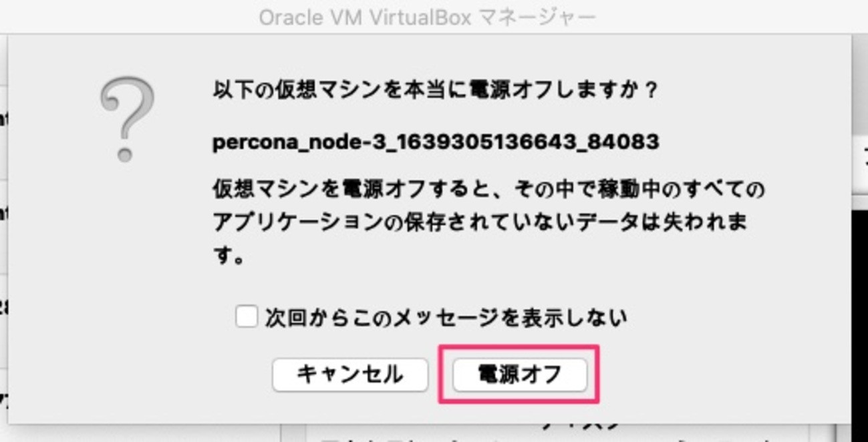Click the question mark dialog icon

(127, 119)
